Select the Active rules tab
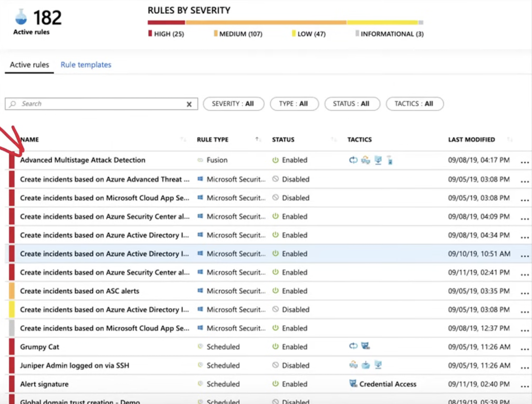The height and width of the screenshot is (404, 532). point(29,65)
